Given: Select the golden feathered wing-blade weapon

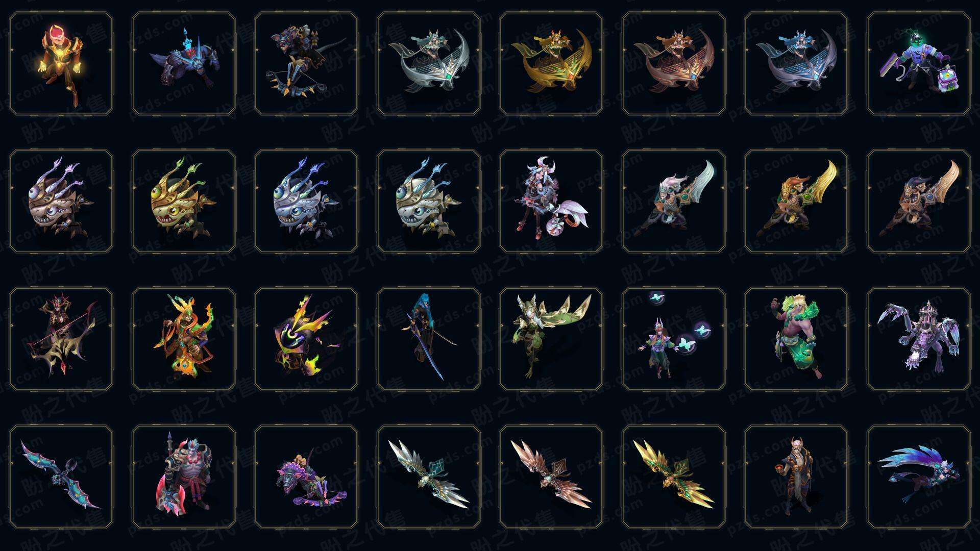Looking at the screenshot, I should click(x=674, y=477).
